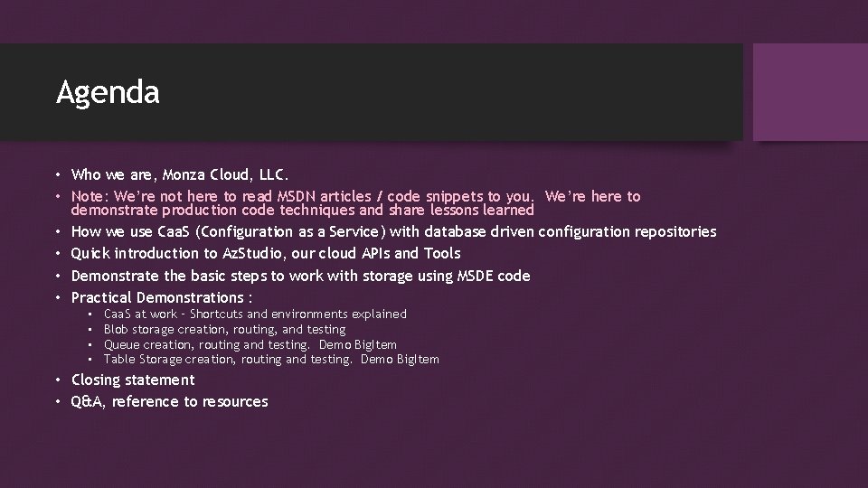Select the 'Who we are, Monza Cloud, LLC.' bullet

click(x=180, y=174)
